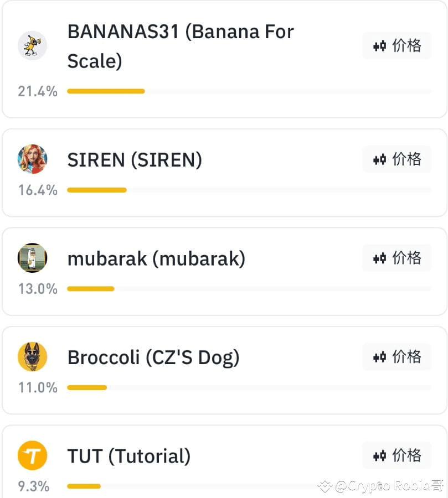This screenshot has width=448, height=498.
Task: Open the price button for BANANAS31
Action: [x=396, y=45]
